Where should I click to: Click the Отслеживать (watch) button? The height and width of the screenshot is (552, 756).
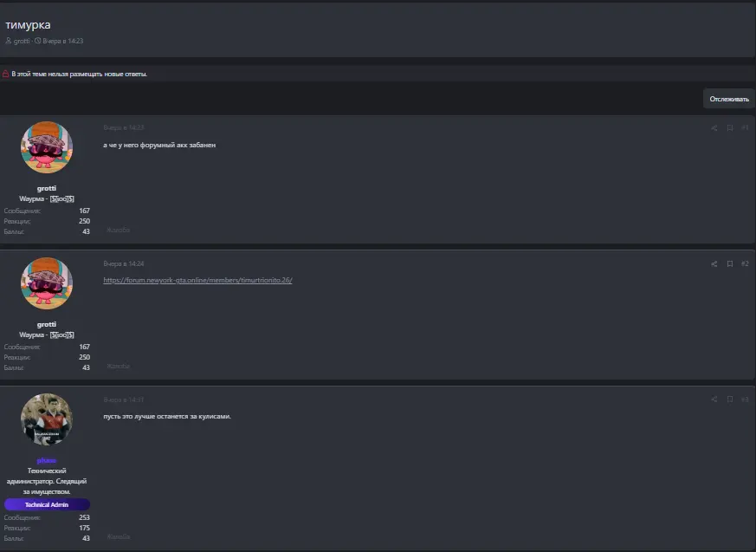click(728, 99)
